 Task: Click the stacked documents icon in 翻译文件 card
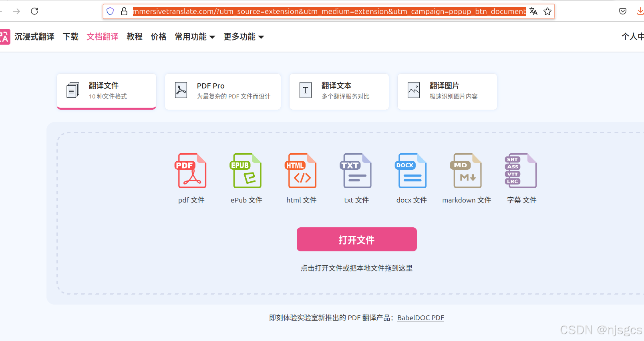tap(73, 90)
